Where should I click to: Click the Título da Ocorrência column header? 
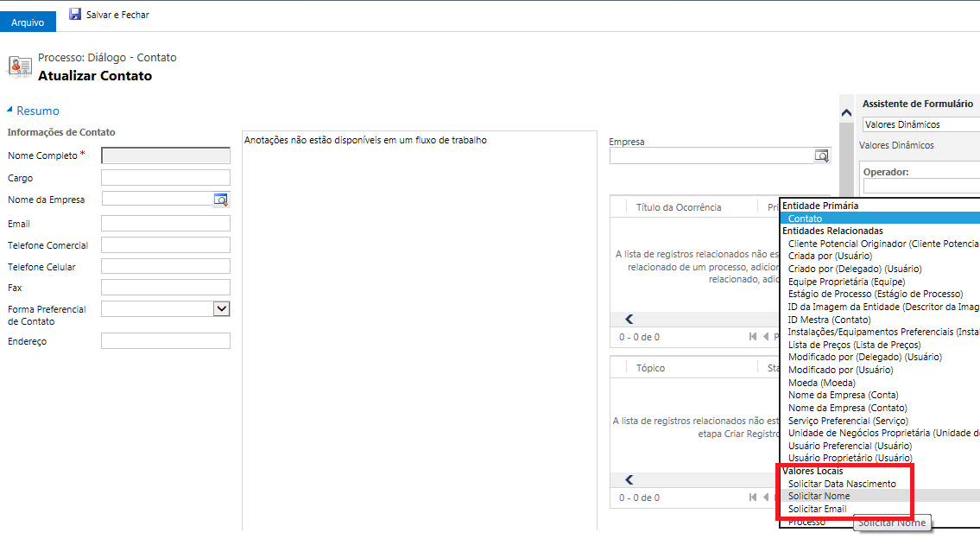coord(679,207)
